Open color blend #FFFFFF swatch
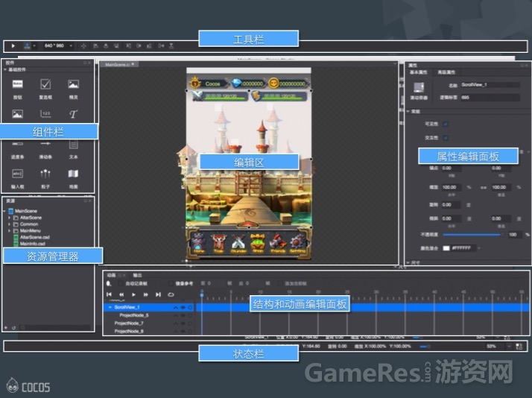The image size is (532, 398). tap(446, 248)
